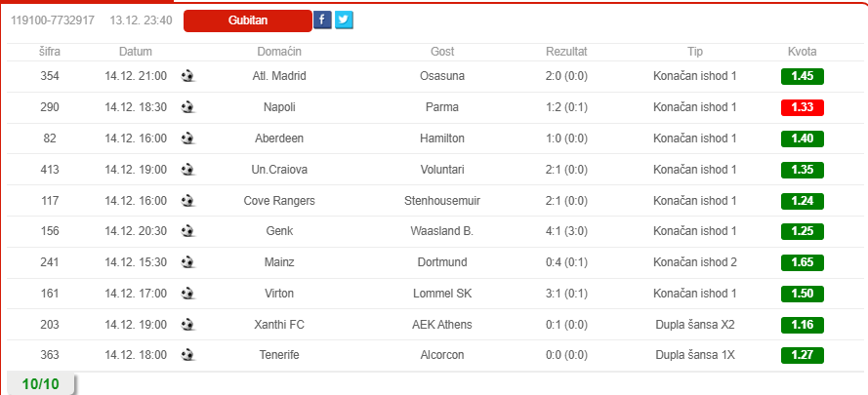Select the Rezultat column header
The height and width of the screenshot is (395, 868).
pos(566,52)
